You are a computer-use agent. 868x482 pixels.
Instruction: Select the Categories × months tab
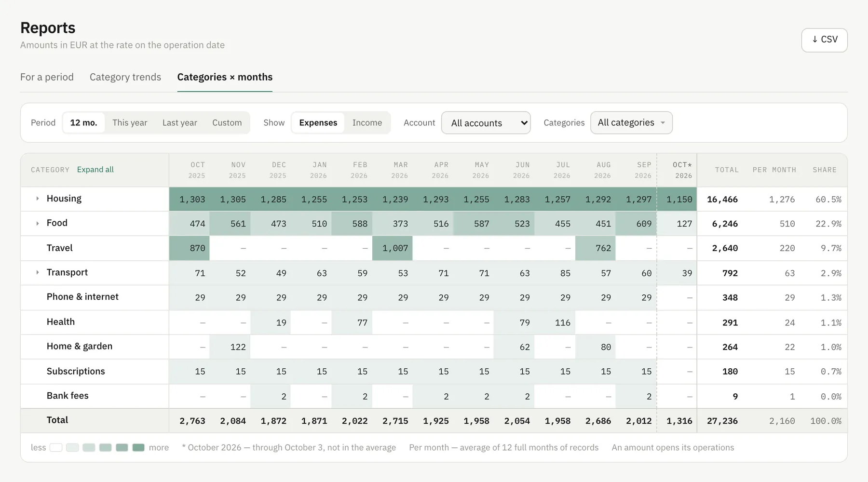tap(225, 77)
